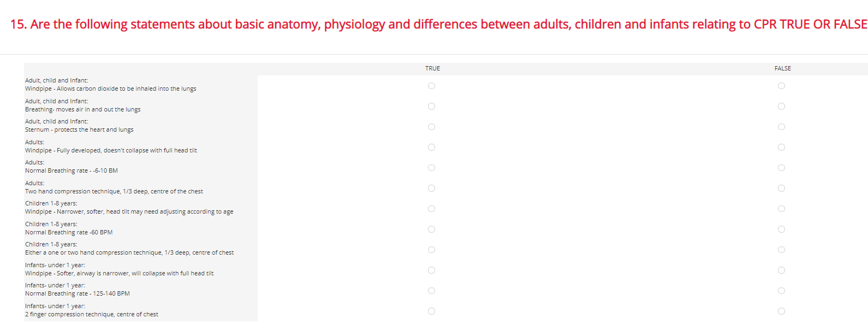Select TRUE for breathing moves air statement
The height and width of the screenshot is (330, 868).
pos(431,107)
